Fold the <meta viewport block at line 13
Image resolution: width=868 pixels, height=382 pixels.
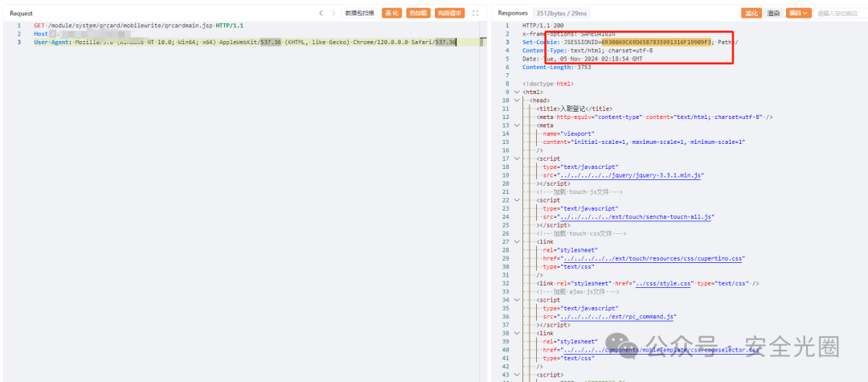517,125
